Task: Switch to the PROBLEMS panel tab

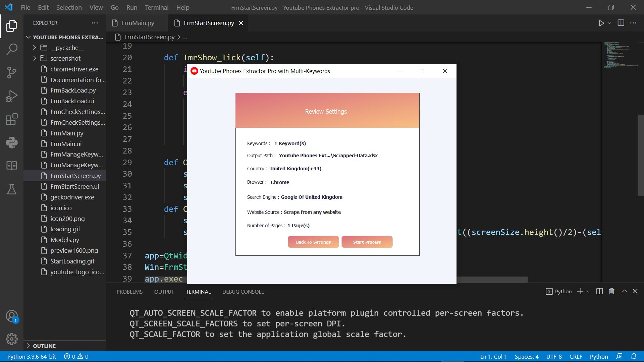Action: click(x=129, y=292)
